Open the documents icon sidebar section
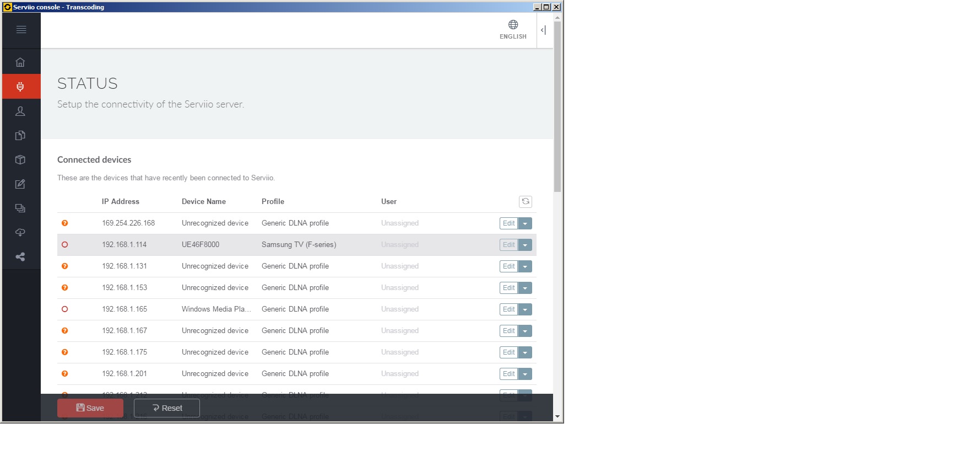Viewport: 980px width, 450px height. click(x=20, y=136)
